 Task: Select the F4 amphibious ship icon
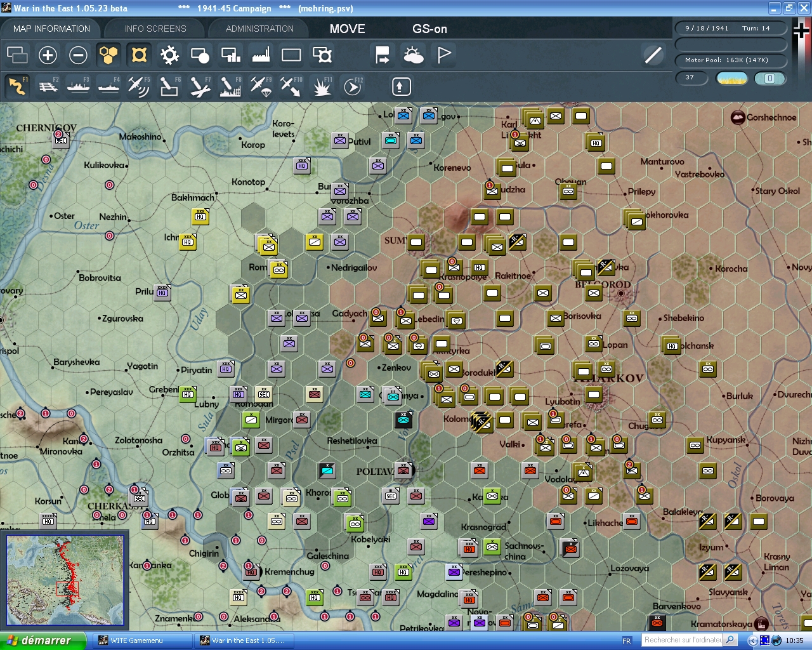[108, 86]
